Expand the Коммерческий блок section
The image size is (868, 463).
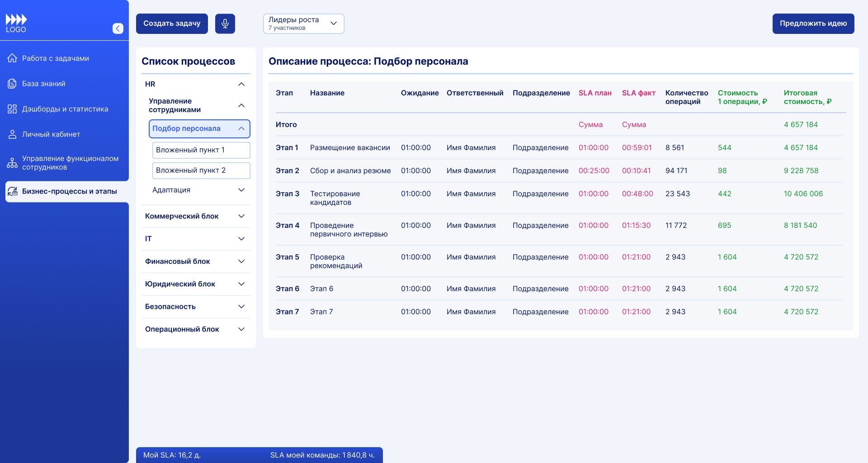tap(241, 216)
